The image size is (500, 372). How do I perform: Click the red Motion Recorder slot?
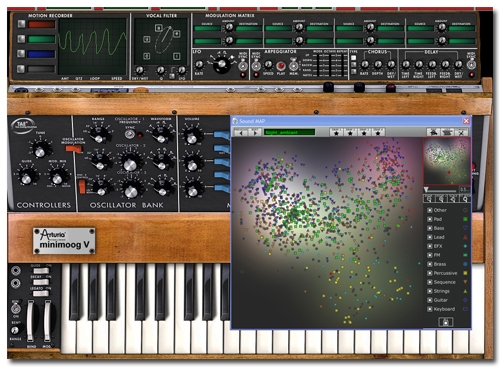point(41,24)
